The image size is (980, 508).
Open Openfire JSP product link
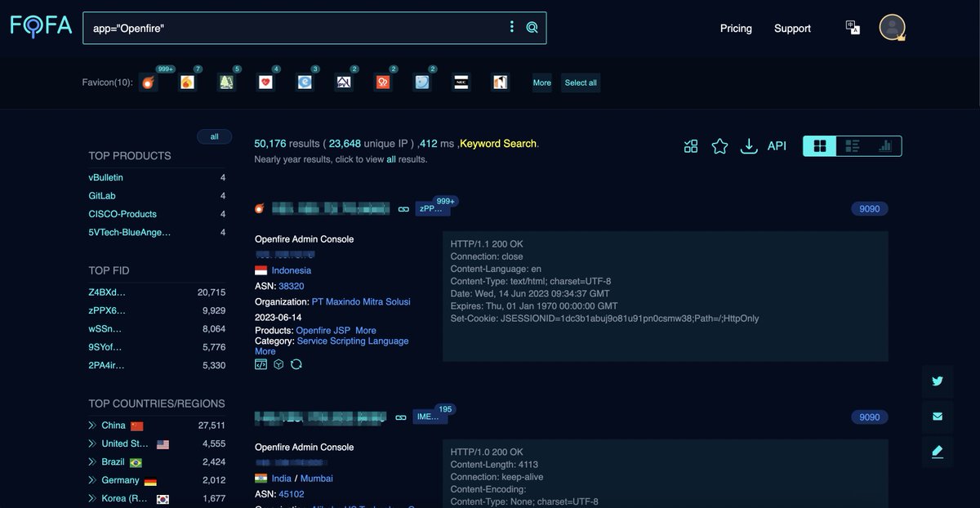click(x=323, y=331)
